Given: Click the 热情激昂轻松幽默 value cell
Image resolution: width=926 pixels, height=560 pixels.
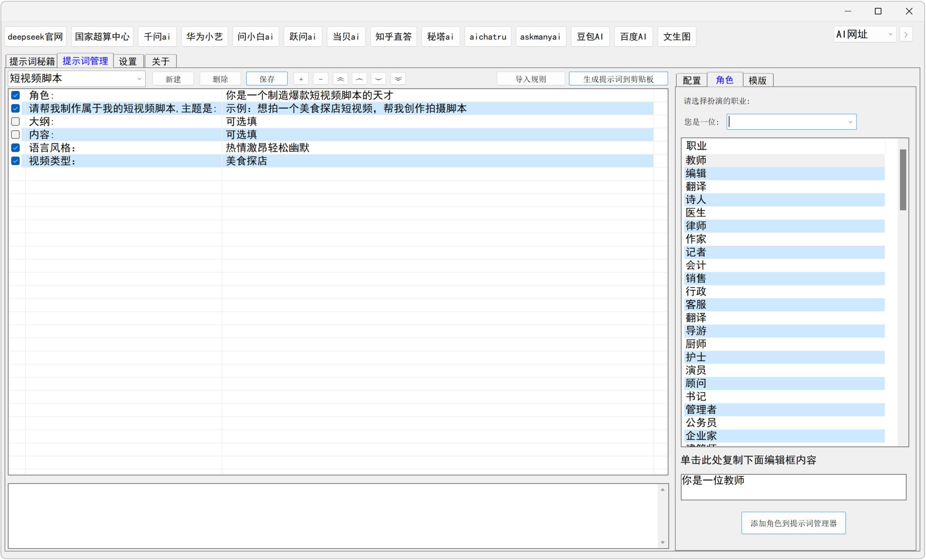Looking at the screenshot, I should coord(438,148).
